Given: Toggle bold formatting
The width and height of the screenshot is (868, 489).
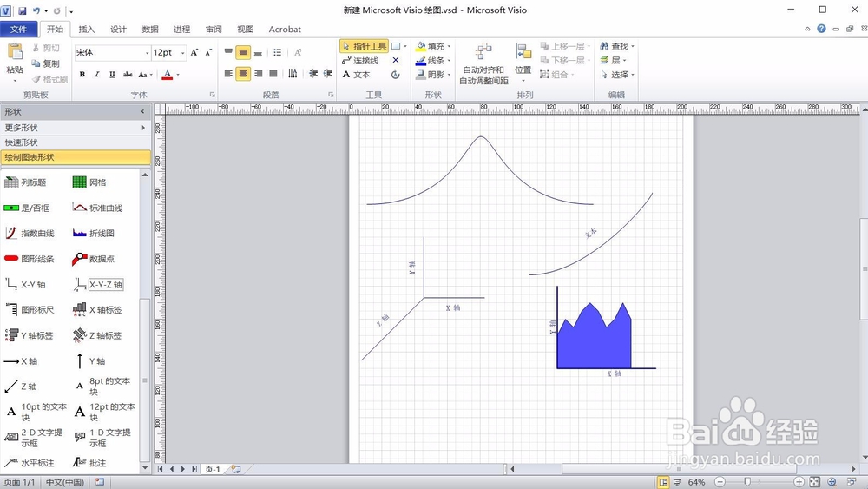Looking at the screenshot, I should [82, 74].
